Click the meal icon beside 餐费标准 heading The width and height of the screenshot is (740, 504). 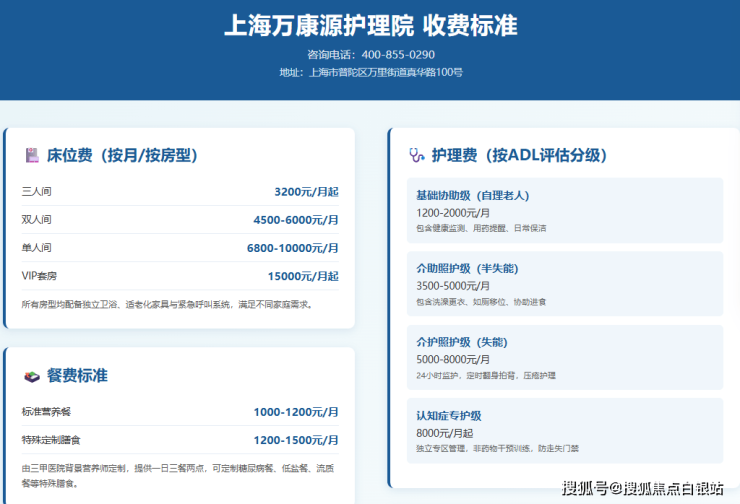tap(32, 376)
